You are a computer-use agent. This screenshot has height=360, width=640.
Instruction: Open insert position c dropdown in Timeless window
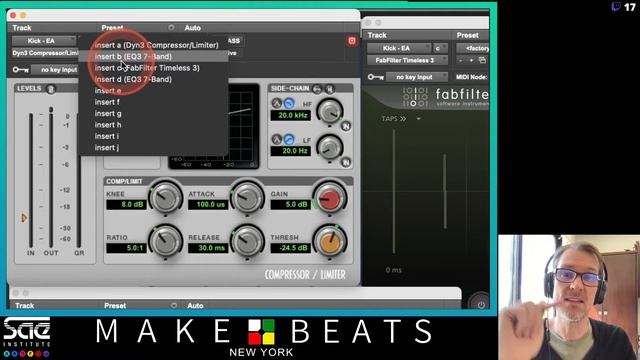(x=440, y=48)
